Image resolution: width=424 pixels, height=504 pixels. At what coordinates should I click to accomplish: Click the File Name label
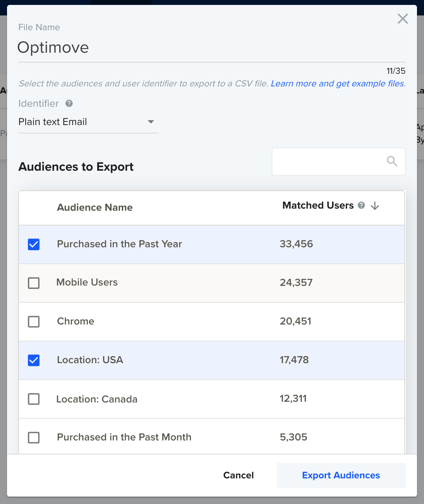pyautogui.click(x=39, y=27)
